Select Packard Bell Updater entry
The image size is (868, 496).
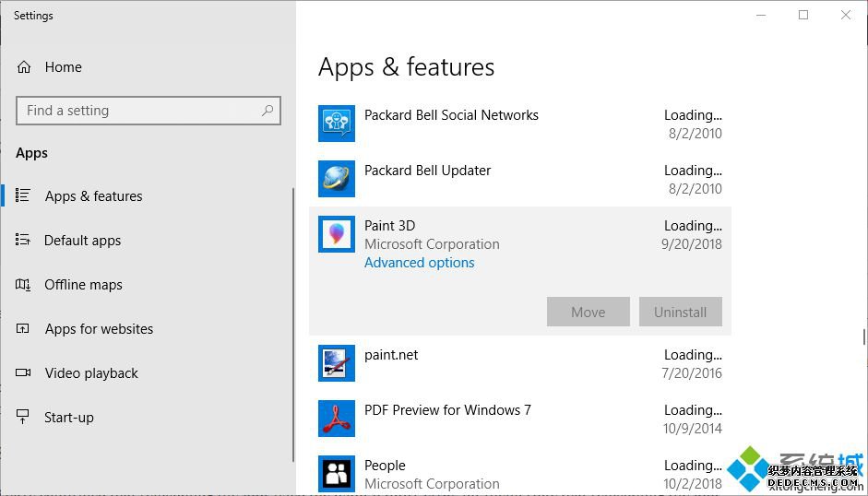coord(520,179)
